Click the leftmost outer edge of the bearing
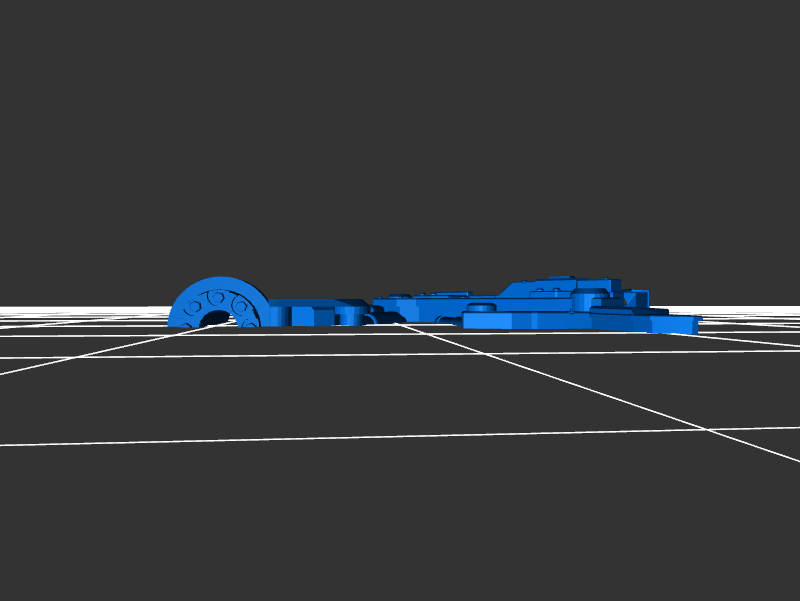Screen dimensions: 800x601 pyautogui.click(x=172, y=318)
